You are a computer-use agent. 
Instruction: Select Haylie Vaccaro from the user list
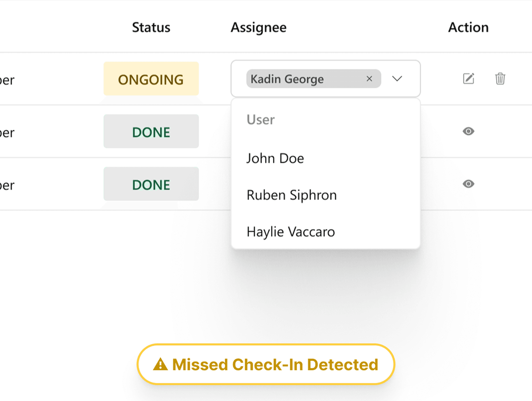(x=291, y=232)
